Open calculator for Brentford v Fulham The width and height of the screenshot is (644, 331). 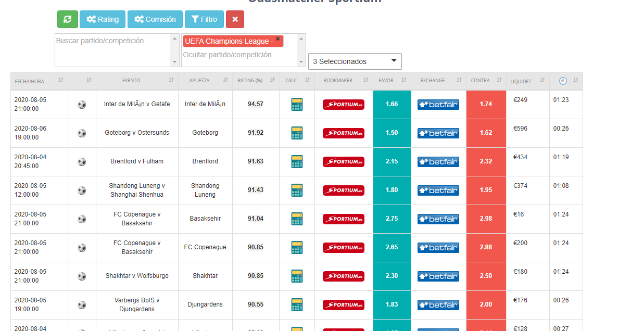297,161
